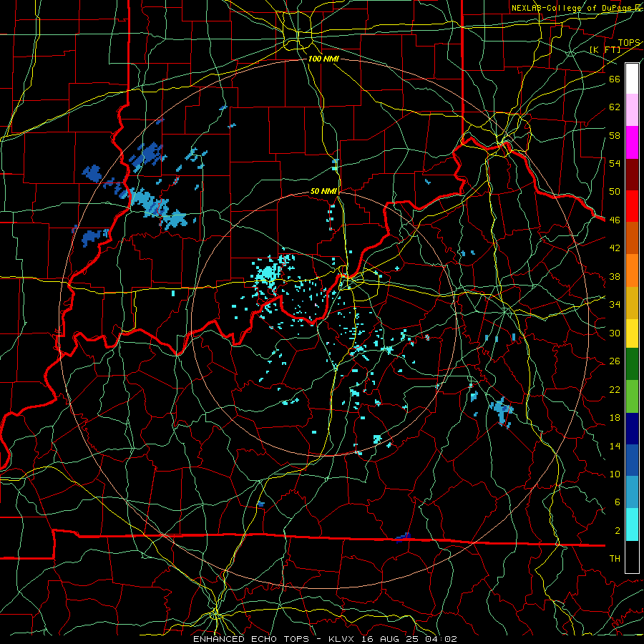Viewport: 644px width, 644px height.
Task: Click the sky blue legend swatch above 10
Action: [632, 492]
